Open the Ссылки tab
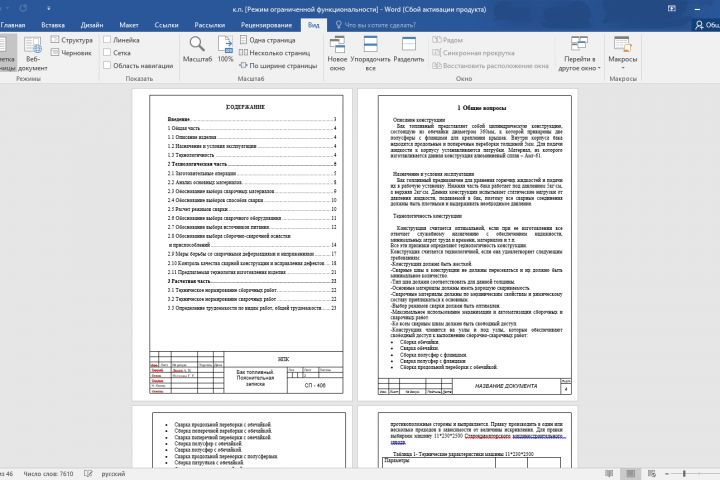This screenshot has width=720, height=480. tap(166, 25)
